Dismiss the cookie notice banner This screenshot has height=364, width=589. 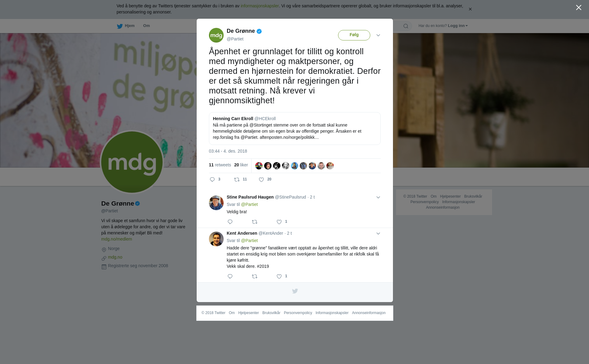(470, 9)
